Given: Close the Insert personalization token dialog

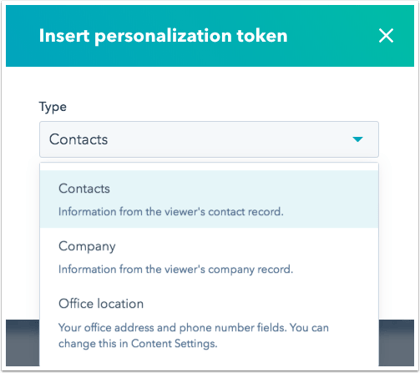Looking at the screenshot, I should pos(386,35).
